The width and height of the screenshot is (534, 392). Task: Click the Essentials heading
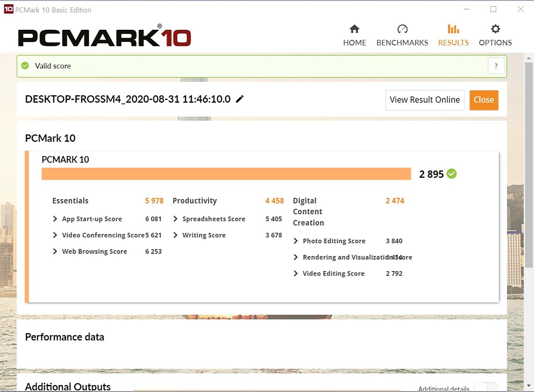[70, 201]
